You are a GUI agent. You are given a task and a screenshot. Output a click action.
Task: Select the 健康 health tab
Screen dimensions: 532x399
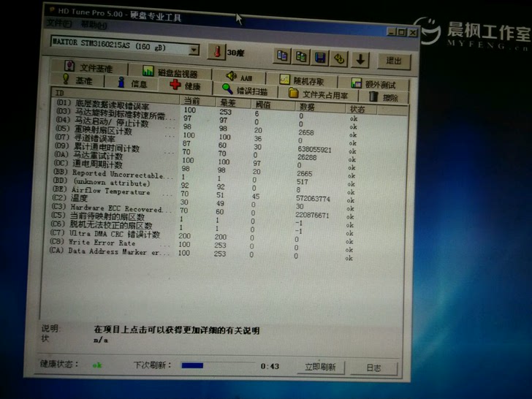[x=186, y=85]
